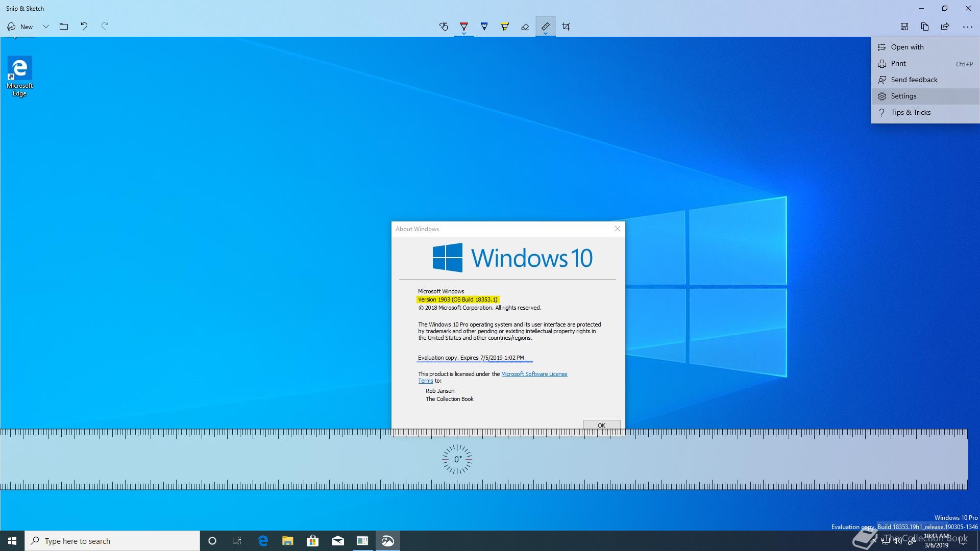Click the Windows 10 Pro watermark text
Image resolution: width=980 pixels, height=551 pixels.
(x=956, y=518)
